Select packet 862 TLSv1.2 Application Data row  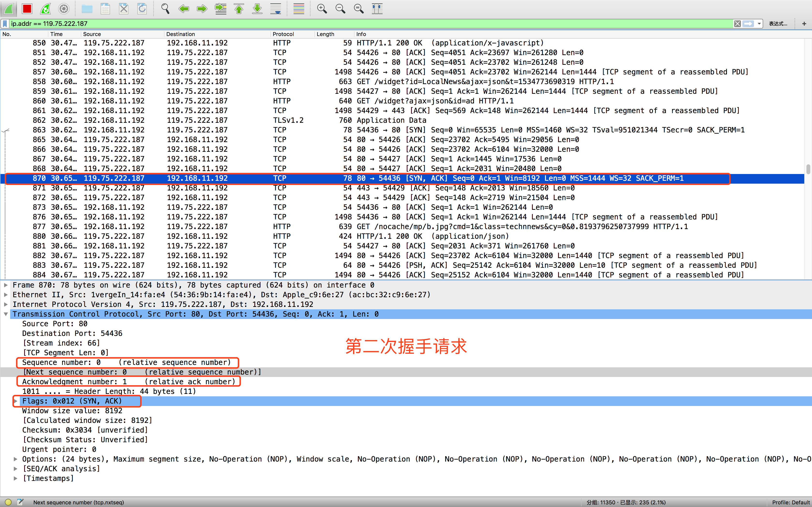pyautogui.click(x=402, y=120)
